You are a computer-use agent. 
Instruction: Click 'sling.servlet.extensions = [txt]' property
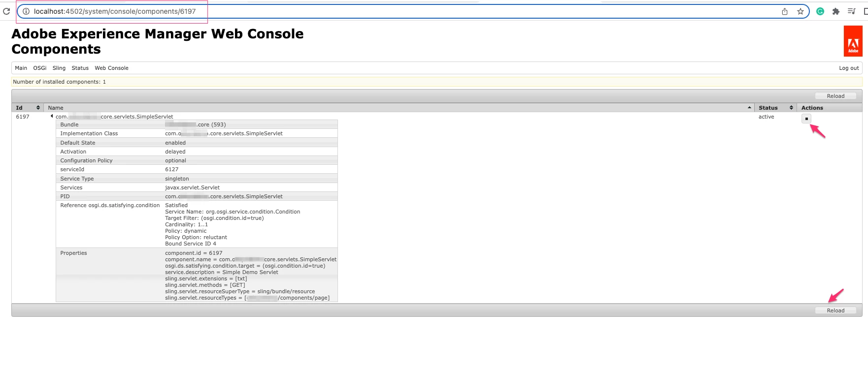(x=206, y=278)
